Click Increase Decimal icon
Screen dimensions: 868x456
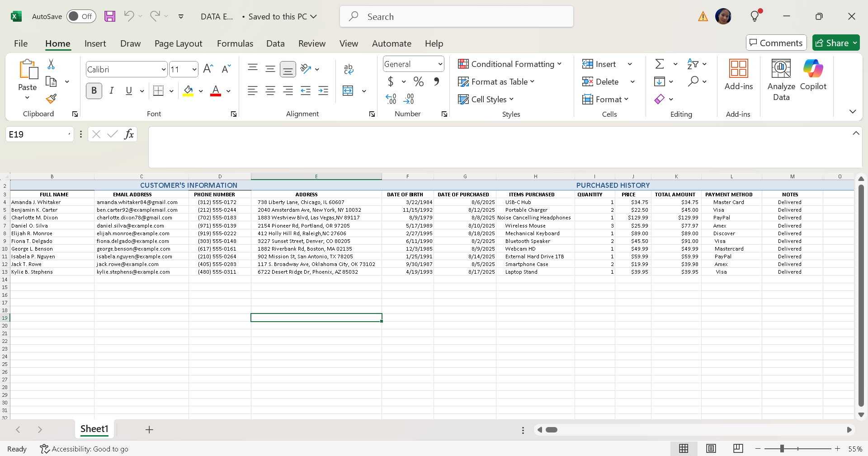click(x=391, y=99)
